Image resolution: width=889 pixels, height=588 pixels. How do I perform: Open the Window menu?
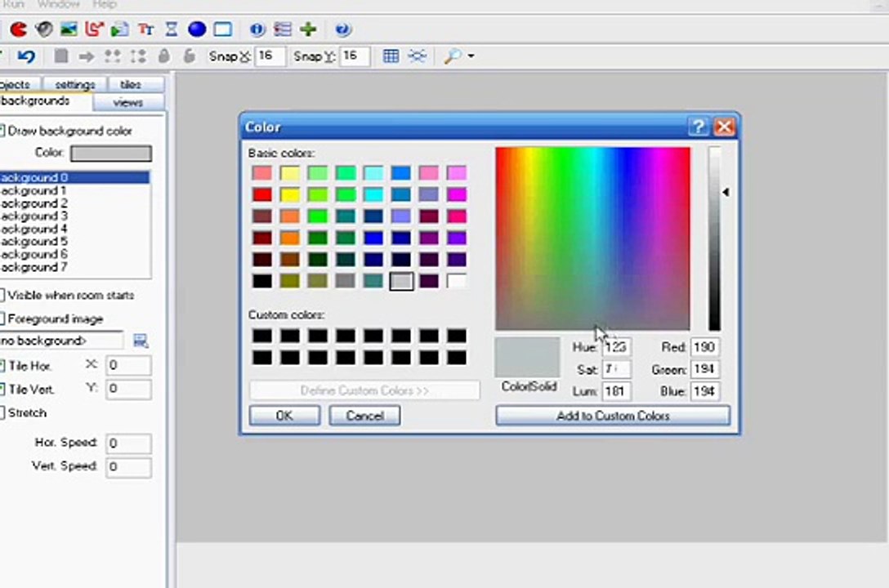point(58,5)
